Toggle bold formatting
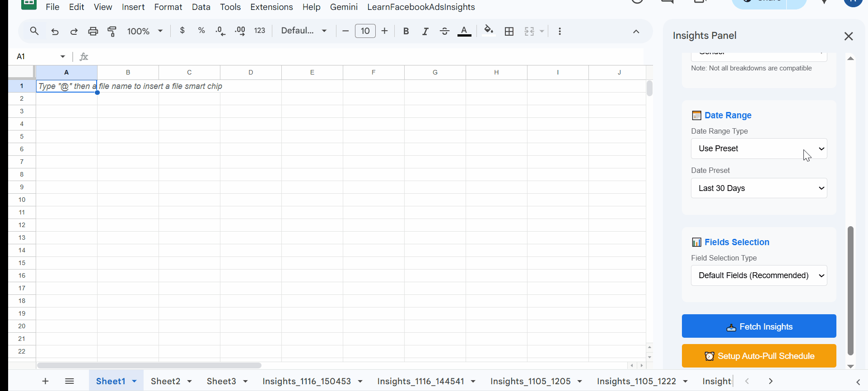Image resolution: width=868 pixels, height=391 pixels. [406, 31]
